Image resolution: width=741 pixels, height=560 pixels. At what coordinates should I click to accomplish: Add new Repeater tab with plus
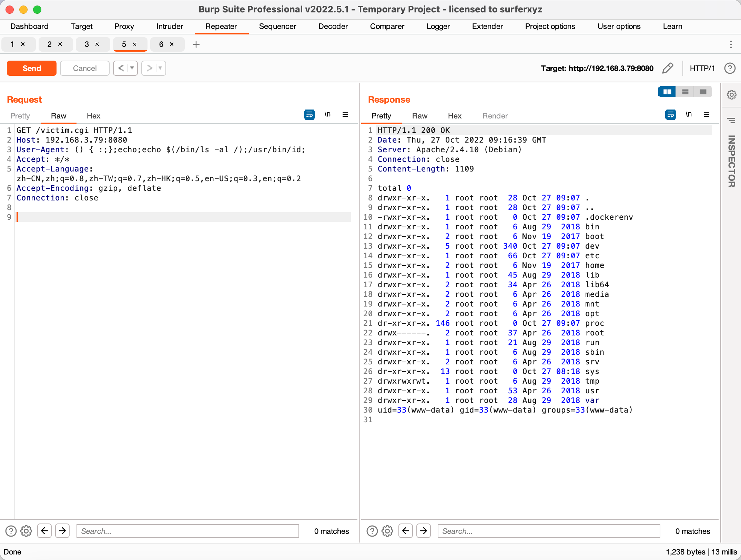tap(196, 44)
